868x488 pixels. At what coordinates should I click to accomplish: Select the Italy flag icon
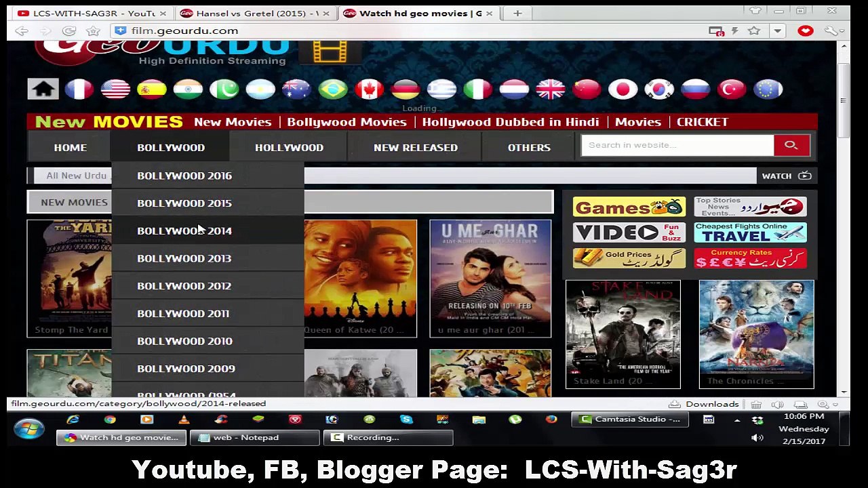(478, 89)
